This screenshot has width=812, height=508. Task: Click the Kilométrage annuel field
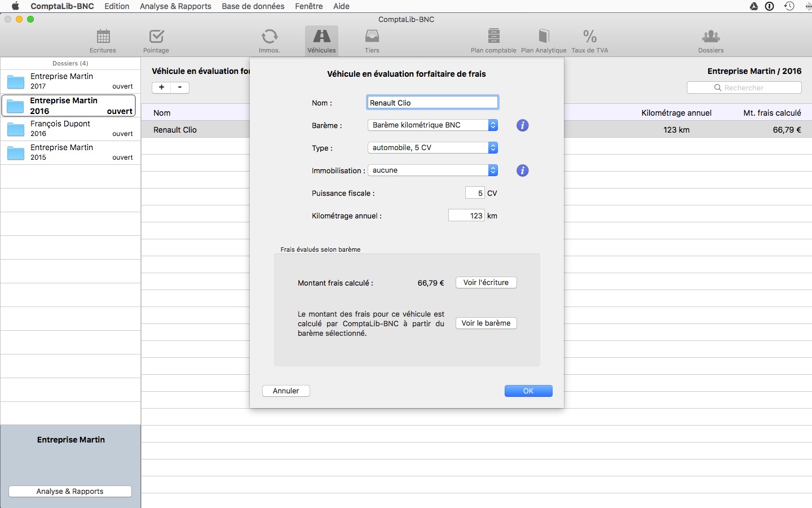click(466, 216)
